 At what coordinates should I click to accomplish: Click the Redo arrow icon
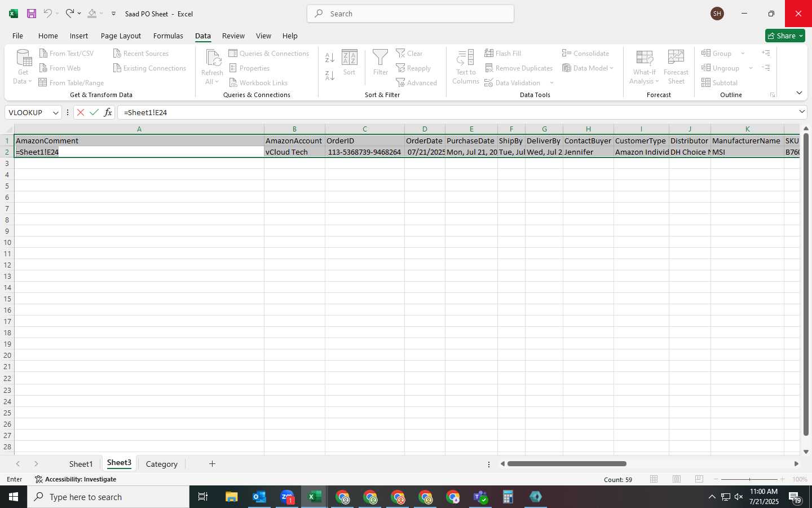click(69, 14)
